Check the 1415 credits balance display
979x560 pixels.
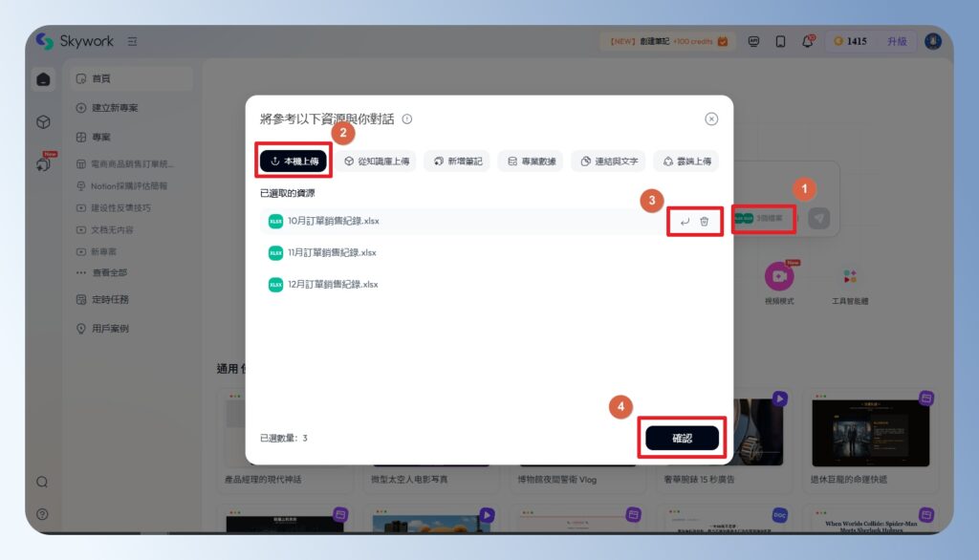(852, 41)
